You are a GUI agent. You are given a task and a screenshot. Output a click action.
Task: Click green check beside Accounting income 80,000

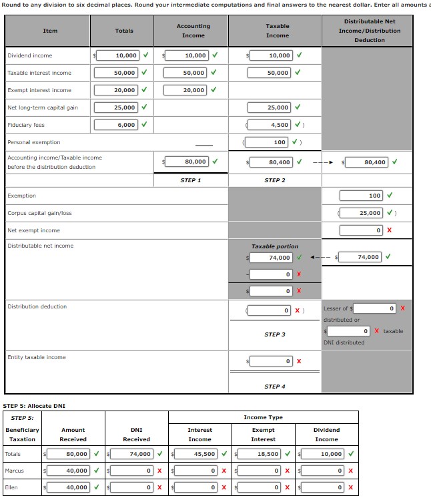(215, 161)
